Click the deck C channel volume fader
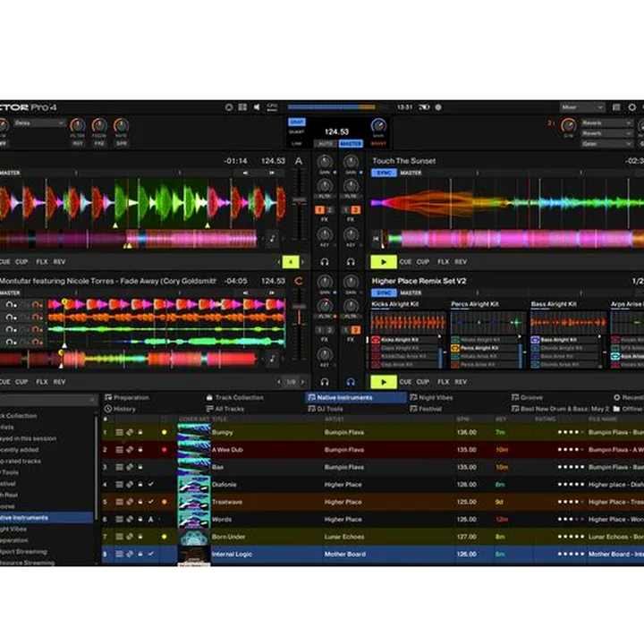The height and width of the screenshot is (644, 644). [299, 307]
